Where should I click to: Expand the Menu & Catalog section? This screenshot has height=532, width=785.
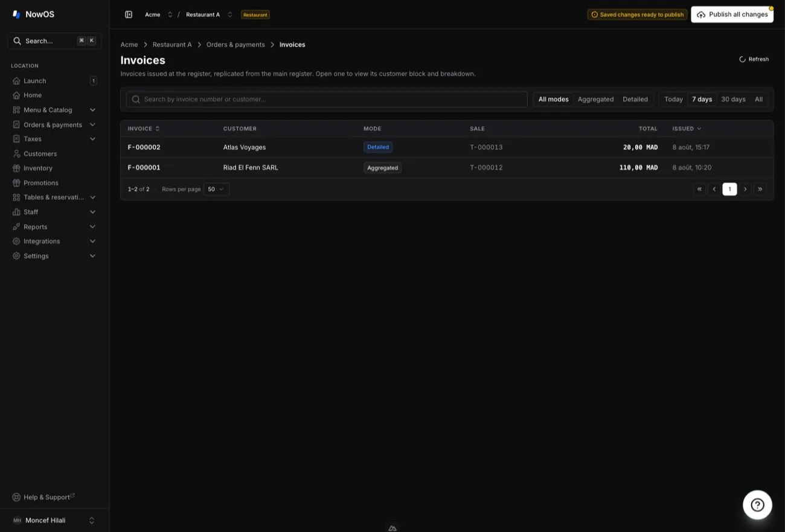click(92, 110)
